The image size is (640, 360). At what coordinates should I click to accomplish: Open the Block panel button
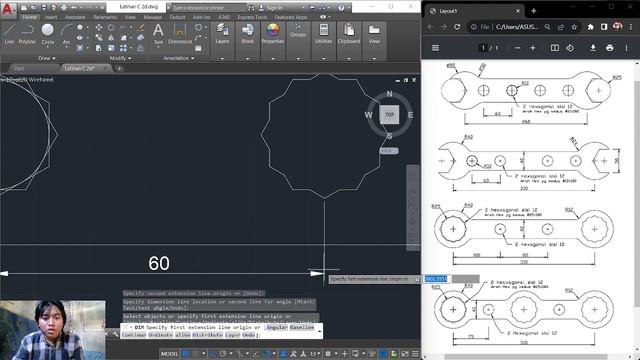(247, 33)
